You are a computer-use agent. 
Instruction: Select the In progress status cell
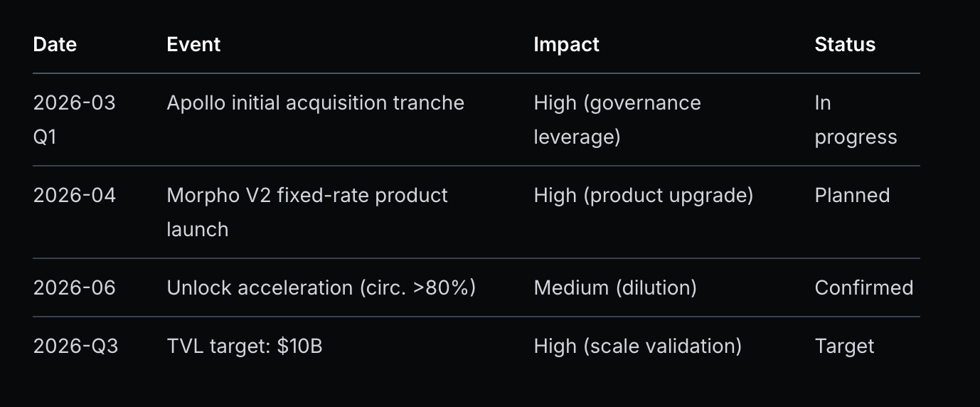pyautogui.click(x=856, y=120)
